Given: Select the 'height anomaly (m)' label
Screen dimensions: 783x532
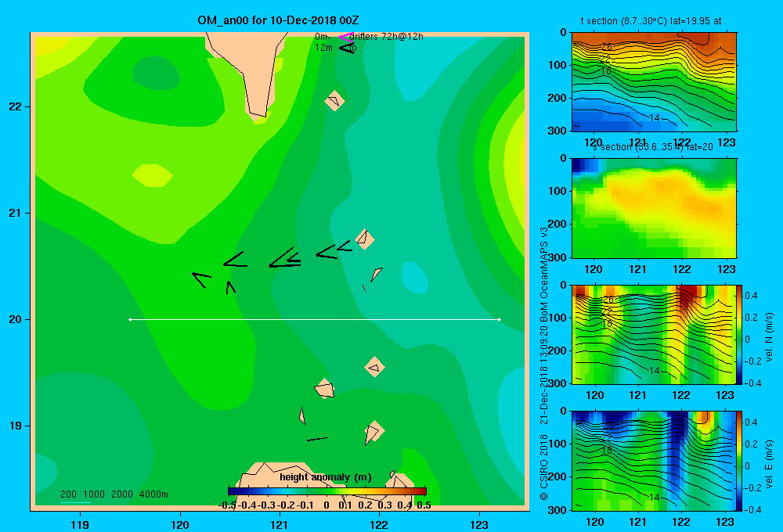Looking at the screenshot, I should pyautogui.click(x=326, y=477).
